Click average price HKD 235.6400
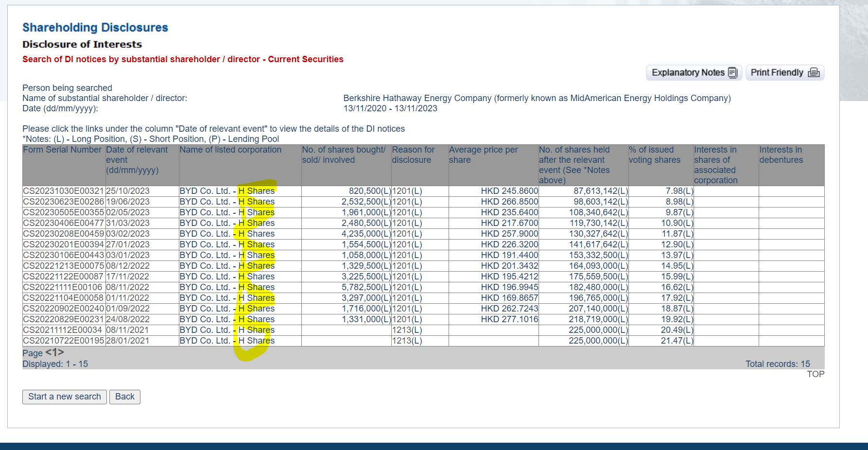Image resolution: width=868 pixels, height=450 pixels. 510,212
